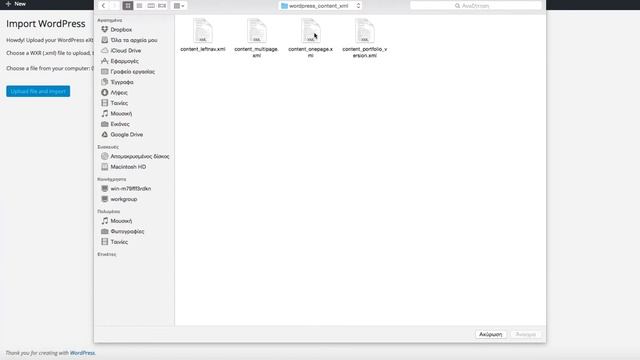The width and height of the screenshot is (640, 360).
Task: Select content_onepage.xml file
Action: point(311,38)
